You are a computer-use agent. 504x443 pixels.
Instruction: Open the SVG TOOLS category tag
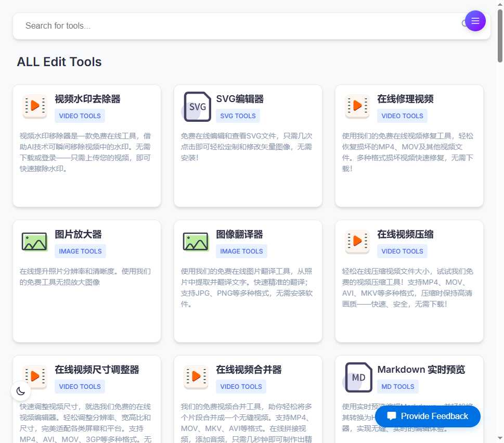coord(238,116)
